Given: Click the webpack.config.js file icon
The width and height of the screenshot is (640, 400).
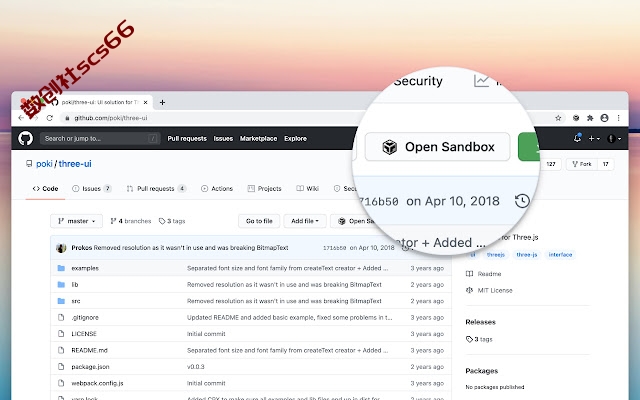Looking at the screenshot, I should tap(61, 383).
